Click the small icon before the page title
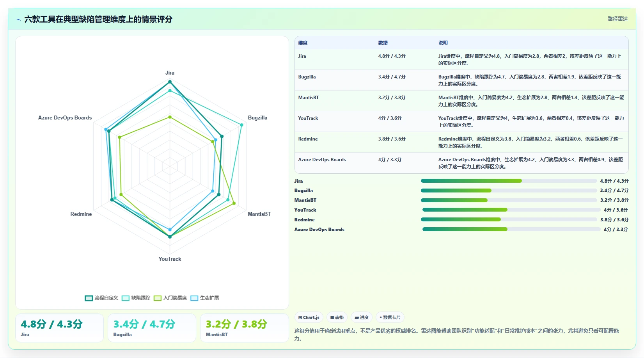This screenshot has height=358, width=644. coord(18,20)
